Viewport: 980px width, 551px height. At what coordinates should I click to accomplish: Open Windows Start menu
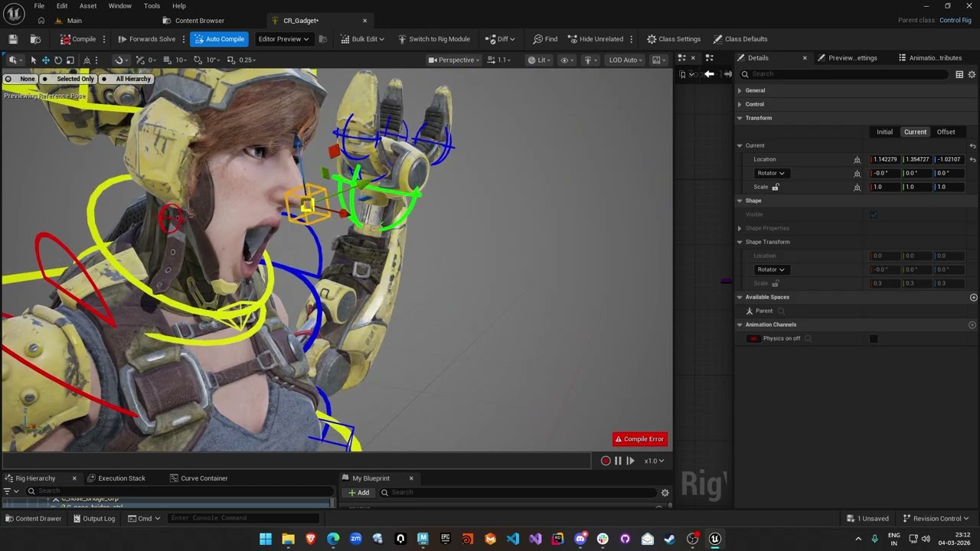265,539
